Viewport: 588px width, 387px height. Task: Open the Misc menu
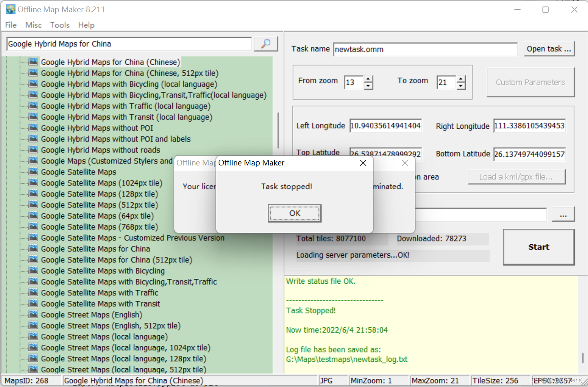(33, 25)
